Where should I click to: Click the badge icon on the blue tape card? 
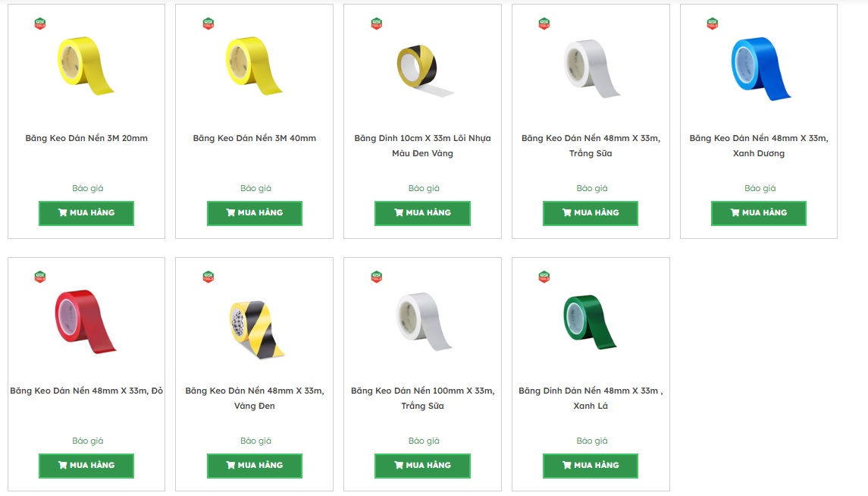713,24
